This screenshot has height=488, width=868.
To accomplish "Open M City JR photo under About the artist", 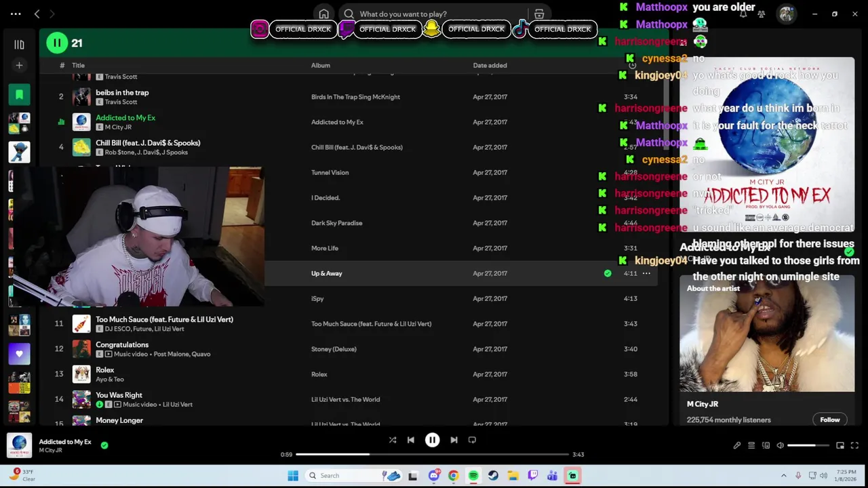I will (x=767, y=334).
